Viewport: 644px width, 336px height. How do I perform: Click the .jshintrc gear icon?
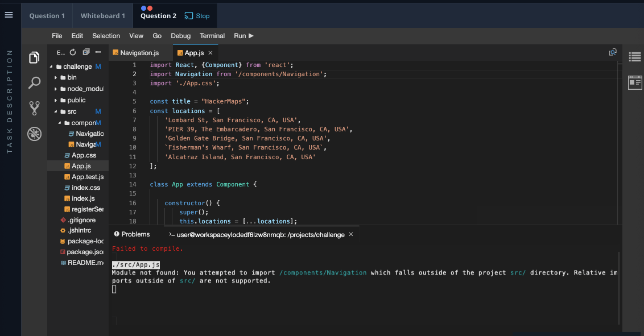coord(63,231)
